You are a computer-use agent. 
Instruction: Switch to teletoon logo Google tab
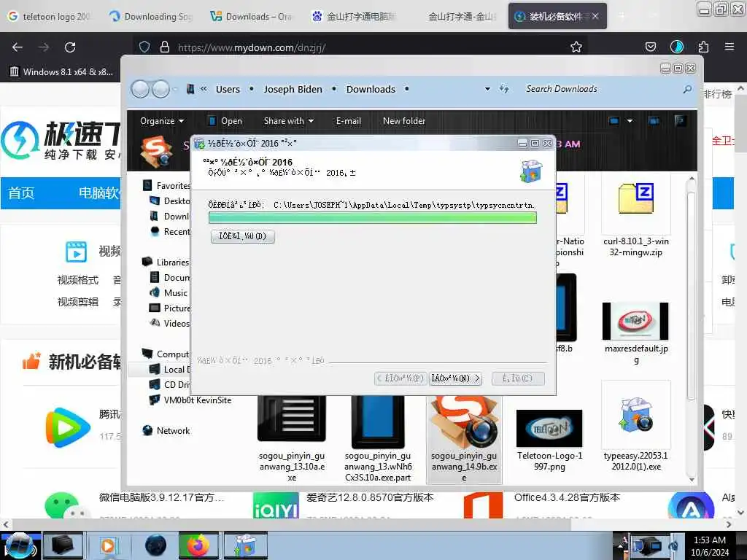coord(50,16)
